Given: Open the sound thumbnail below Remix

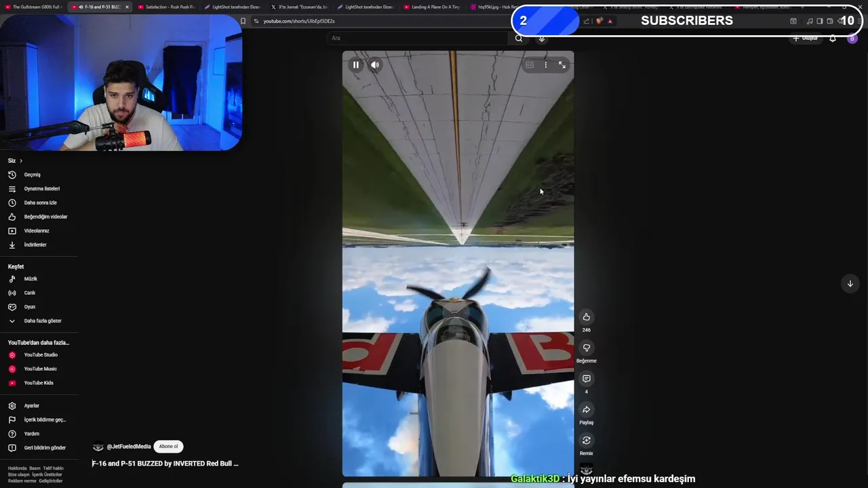Looking at the screenshot, I should (x=587, y=470).
